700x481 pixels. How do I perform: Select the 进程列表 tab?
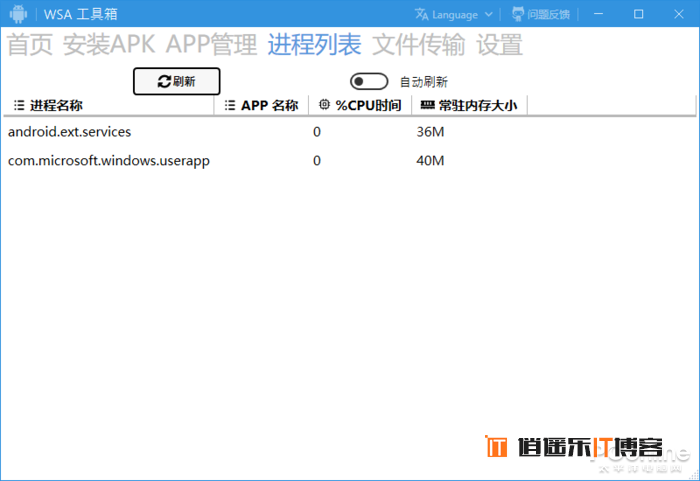pos(314,45)
